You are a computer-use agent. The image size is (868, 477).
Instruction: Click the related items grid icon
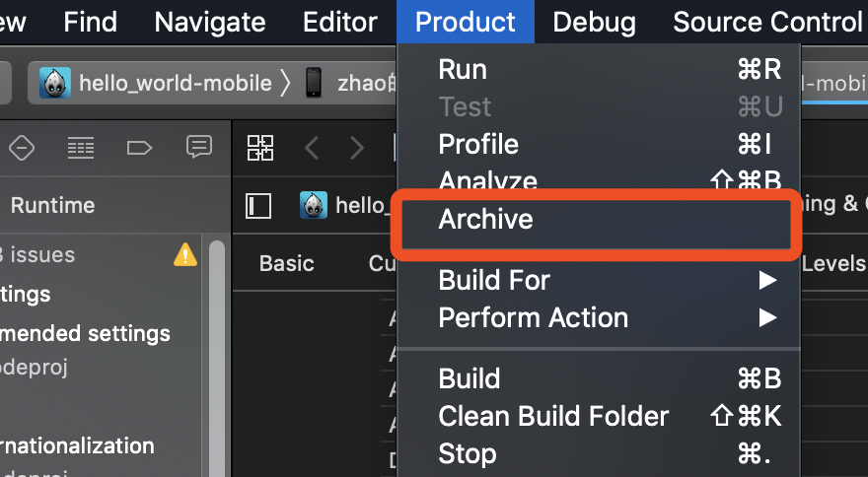(x=260, y=148)
